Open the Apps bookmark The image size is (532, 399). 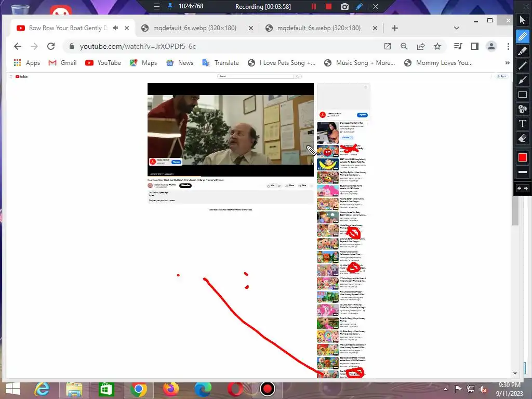coord(27,63)
